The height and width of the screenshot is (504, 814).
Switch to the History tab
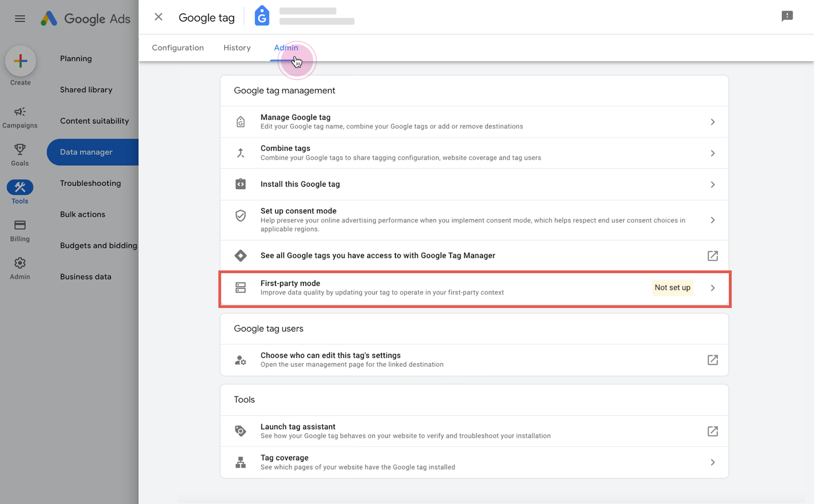(x=237, y=48)
